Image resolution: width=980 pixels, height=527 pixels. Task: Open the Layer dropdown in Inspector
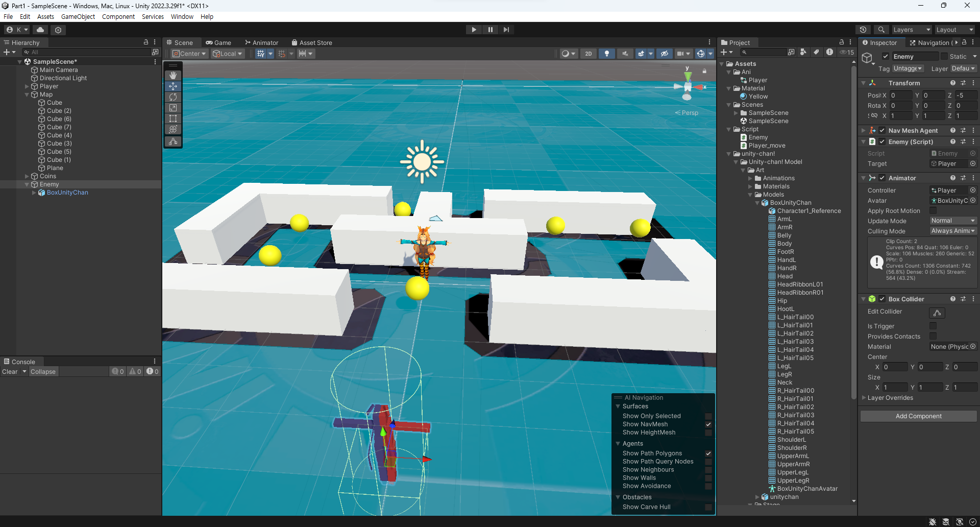click(x=964, y=68)
